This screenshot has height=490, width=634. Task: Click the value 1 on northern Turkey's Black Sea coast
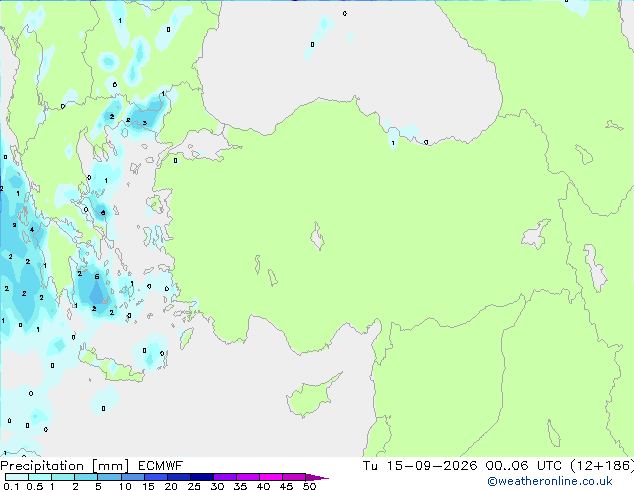[x=393, y=143]
